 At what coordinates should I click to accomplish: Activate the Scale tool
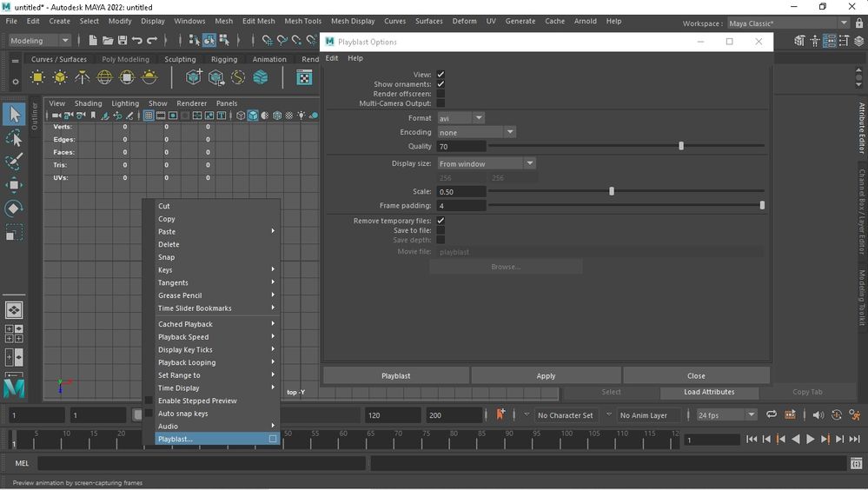15,231
